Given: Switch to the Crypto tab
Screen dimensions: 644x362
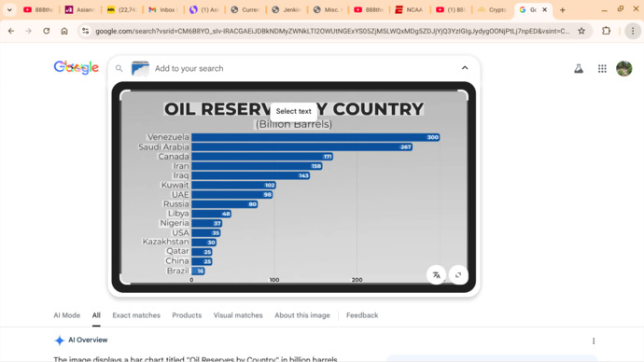Looking at the screenshot, I should 492,10.
